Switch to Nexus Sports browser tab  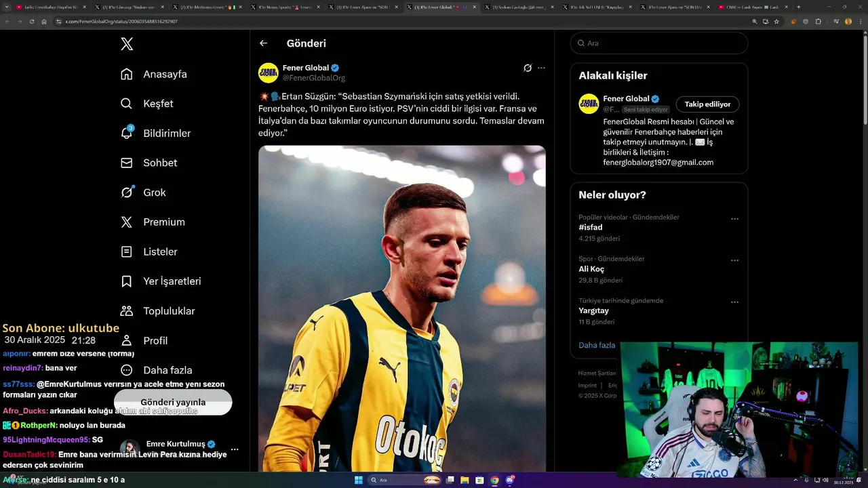pyautogui.click(x=285, y=7)
